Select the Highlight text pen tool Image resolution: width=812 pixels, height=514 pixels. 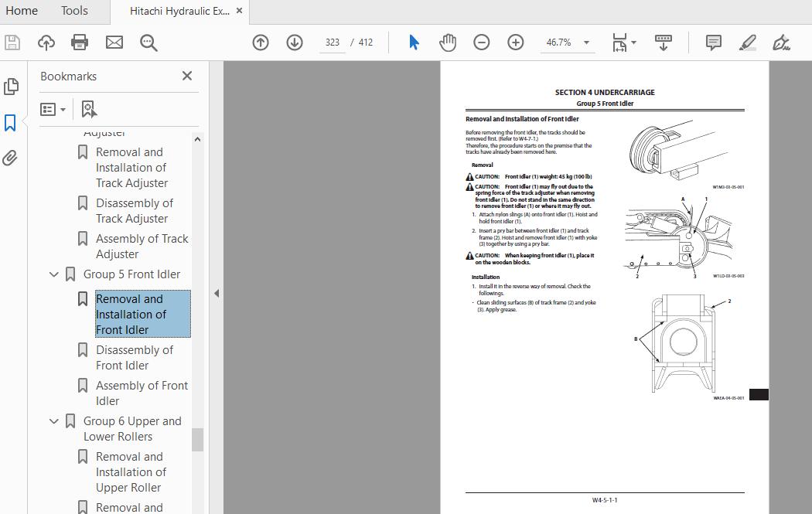pos(747,43)
